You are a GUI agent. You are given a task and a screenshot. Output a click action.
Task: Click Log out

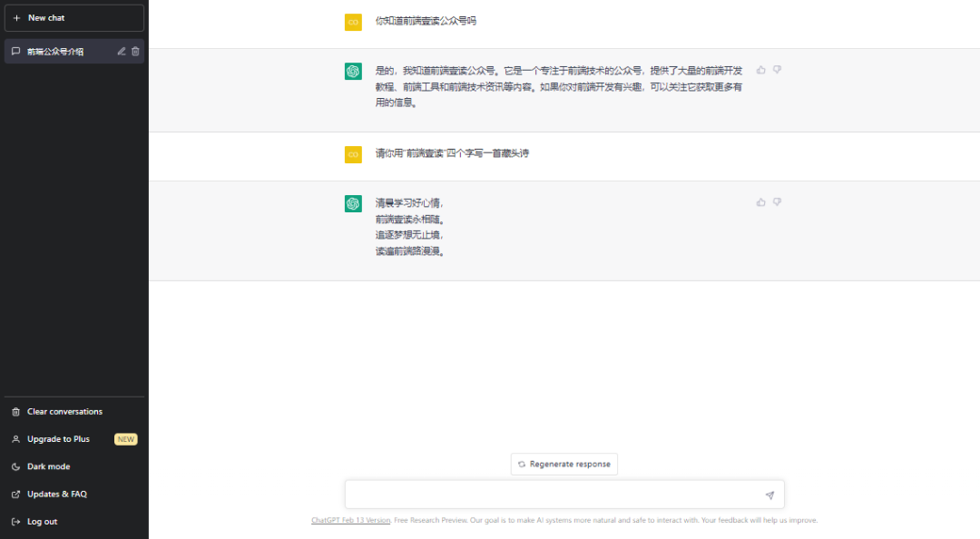pos(74,522)
